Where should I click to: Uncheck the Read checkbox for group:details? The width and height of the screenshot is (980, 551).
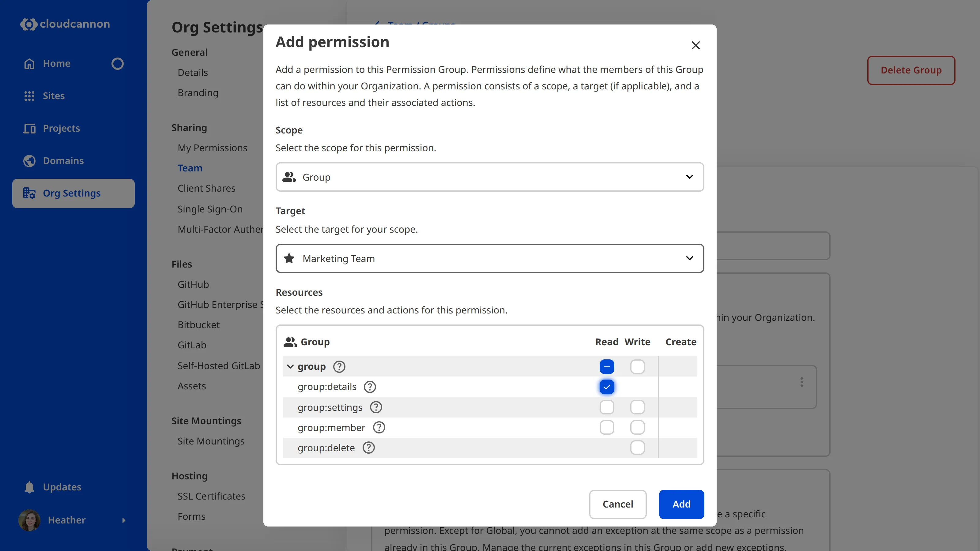click(606, 387)
